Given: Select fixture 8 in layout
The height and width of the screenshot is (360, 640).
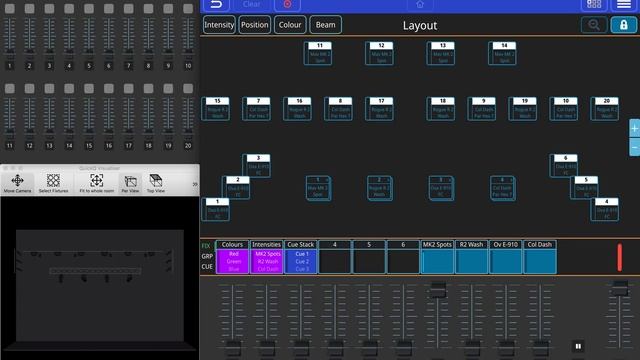Looking at the screenshot, I should (338, 109).
